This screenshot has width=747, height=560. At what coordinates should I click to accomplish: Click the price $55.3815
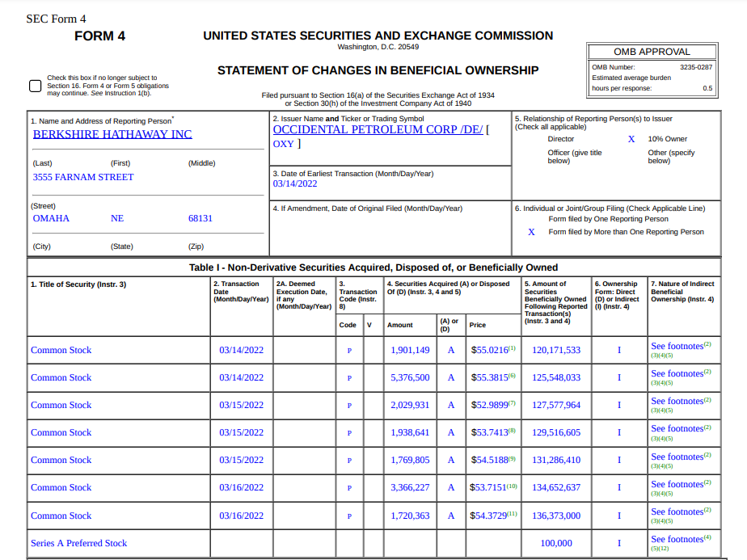[490, 377]
